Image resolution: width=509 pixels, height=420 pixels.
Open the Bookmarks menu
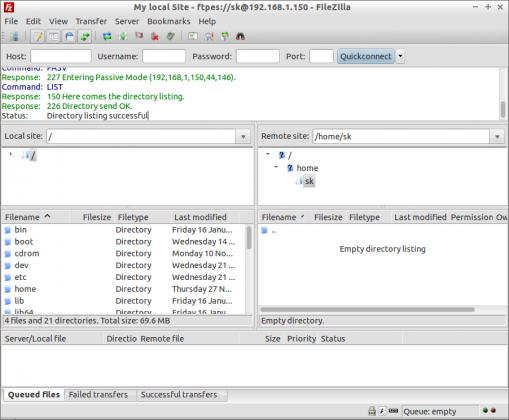click(169, 21)
